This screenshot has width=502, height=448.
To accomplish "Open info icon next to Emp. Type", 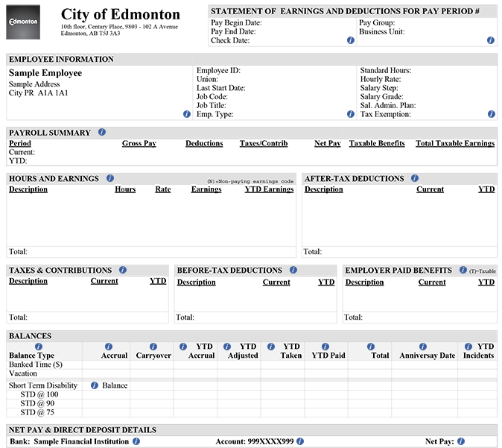I will (x=351, y=114).
